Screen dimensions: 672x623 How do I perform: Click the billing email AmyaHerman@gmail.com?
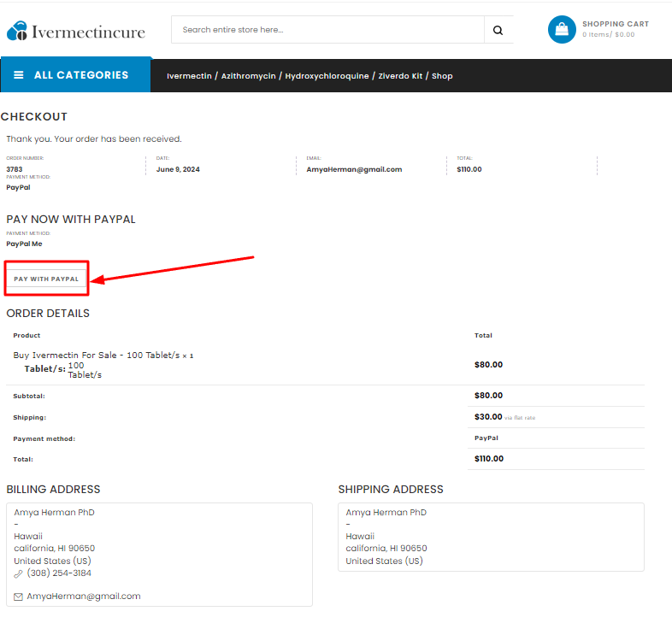84,597
